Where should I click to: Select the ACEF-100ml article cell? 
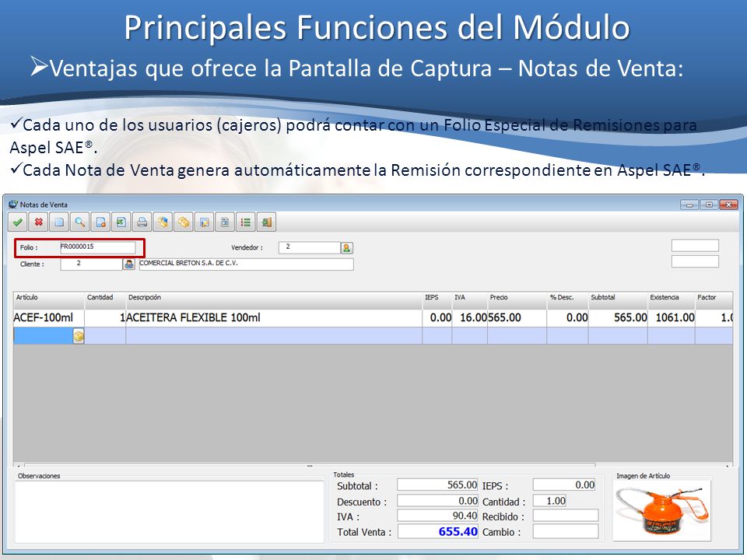(x=49, y=317)
